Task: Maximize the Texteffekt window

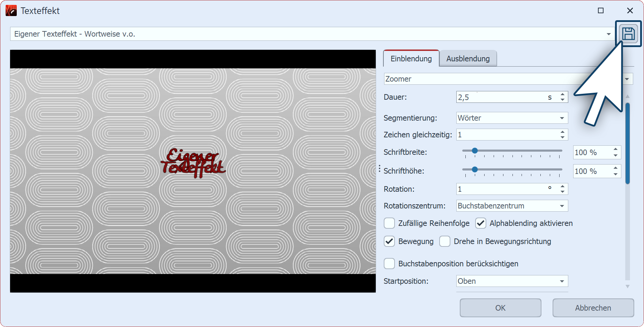Action: click(600, 11)
